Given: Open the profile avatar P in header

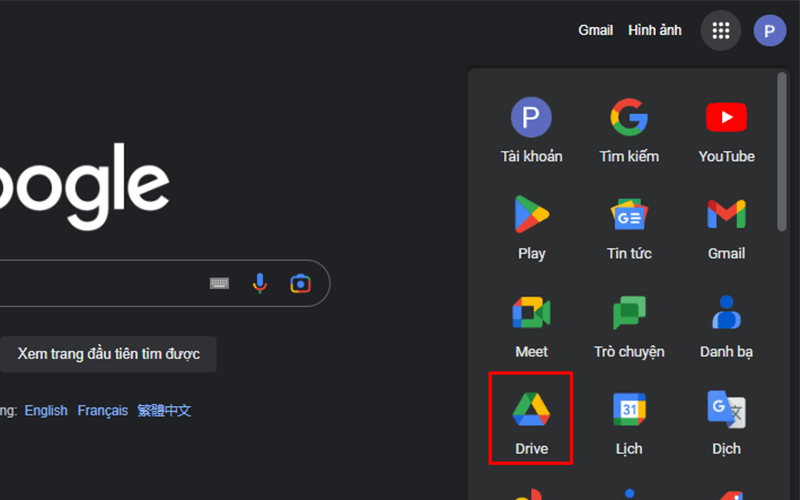Looking at the screenshot, I should [769, 31].
